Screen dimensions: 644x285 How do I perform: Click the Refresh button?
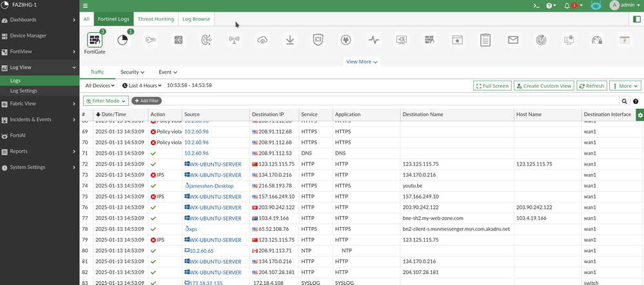tap(591, 86)
